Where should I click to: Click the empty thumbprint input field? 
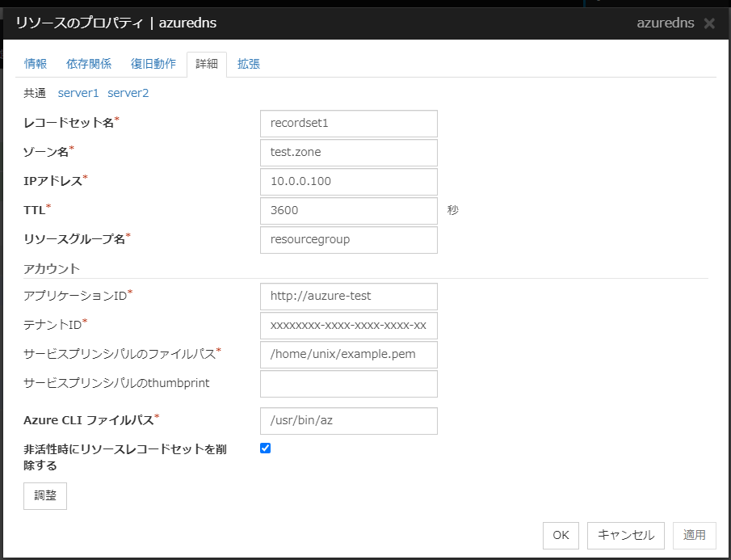click(x=349, y=384)
